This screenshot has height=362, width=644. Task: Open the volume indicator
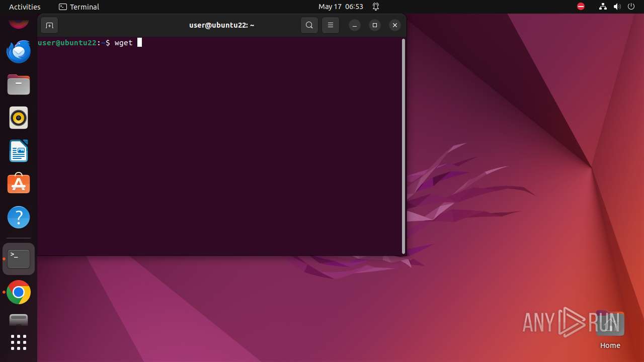click(x=617, y=7)
